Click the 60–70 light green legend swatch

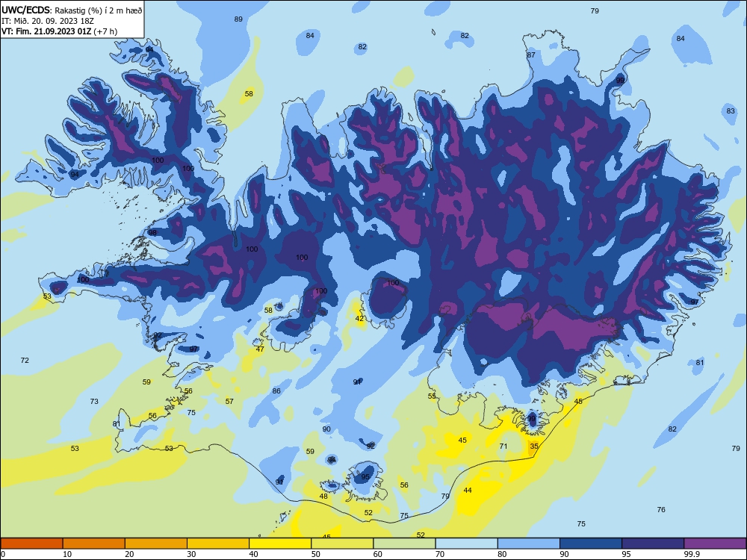(404, 544)
